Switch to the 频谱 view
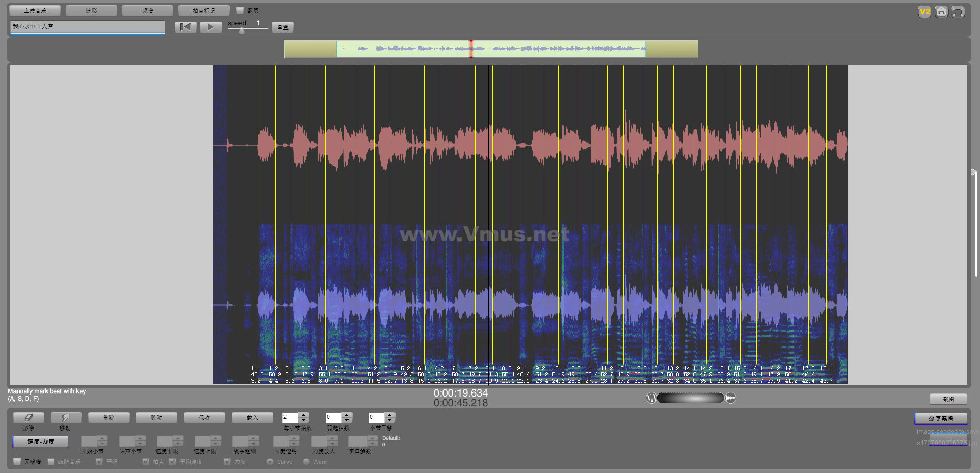 148,10
